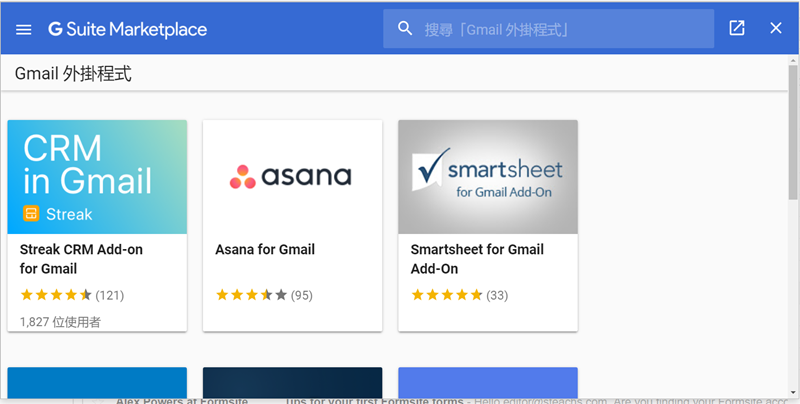The height and width of the screenshot is (404, 800).
Task: Open the Asana logo thumbnail
Action: pyautogui.click(x=292, y=177)
